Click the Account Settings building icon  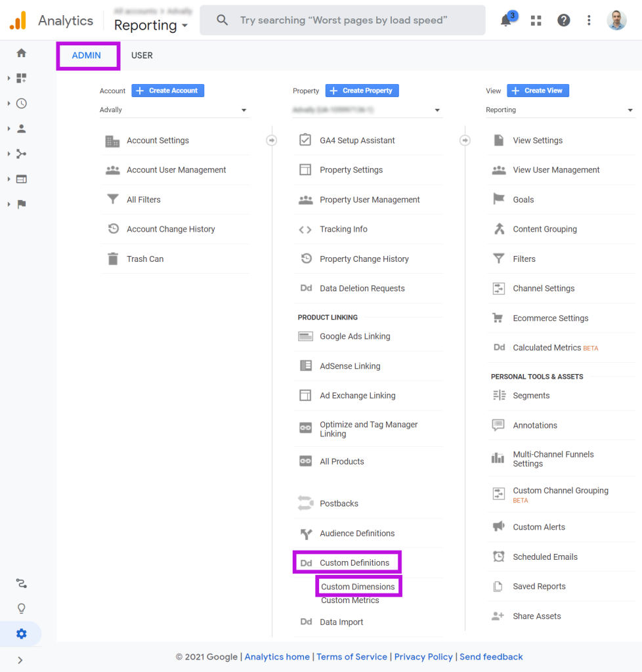[112, 141]
